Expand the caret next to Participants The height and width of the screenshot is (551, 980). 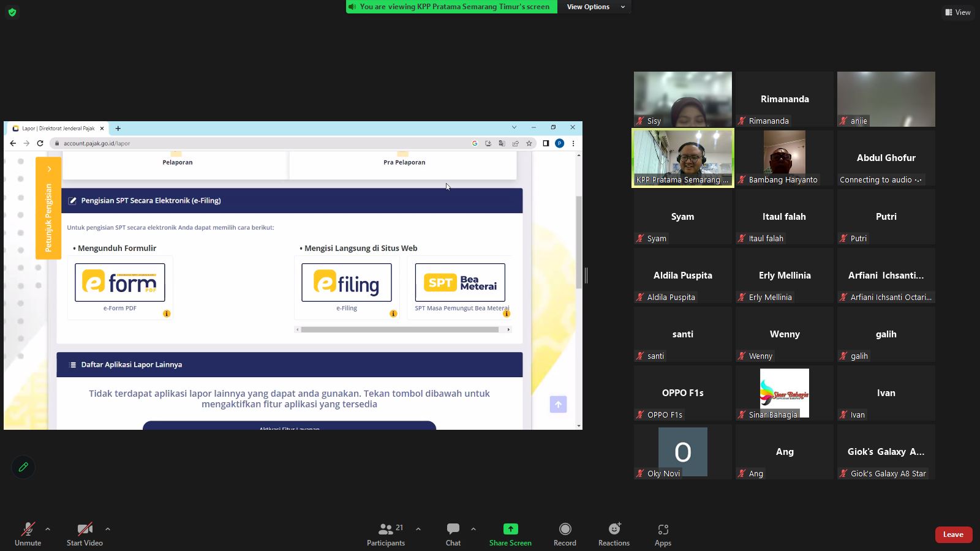click(418, 529)
